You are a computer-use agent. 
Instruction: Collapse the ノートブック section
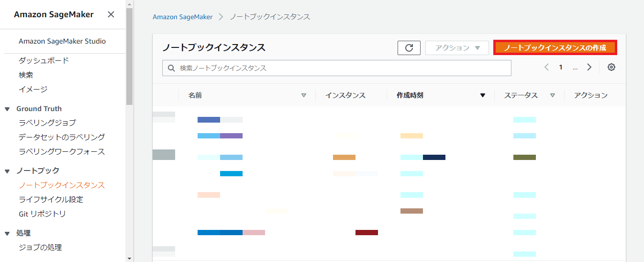tap(7, 171)
